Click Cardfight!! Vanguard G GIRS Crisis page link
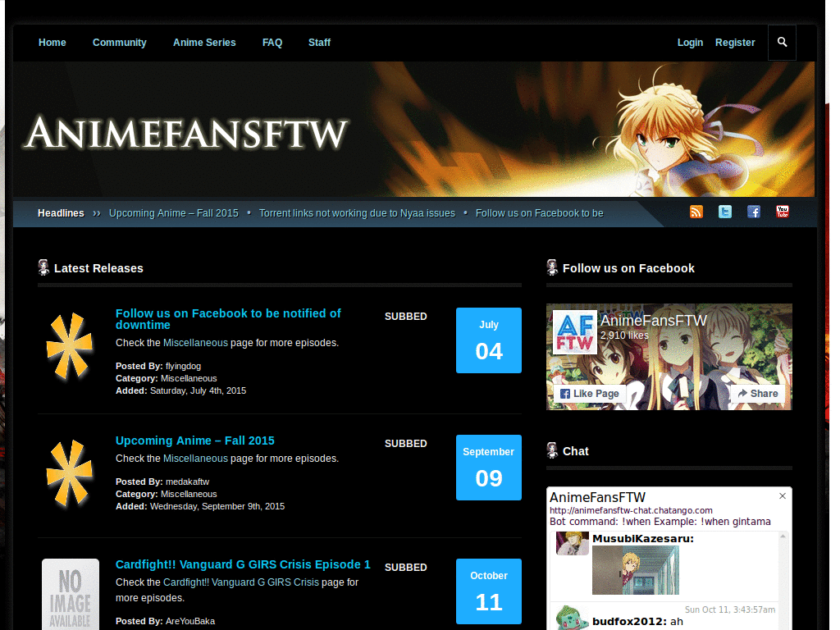The width and height of the screenshot is (840, 630). coord(241,582)
